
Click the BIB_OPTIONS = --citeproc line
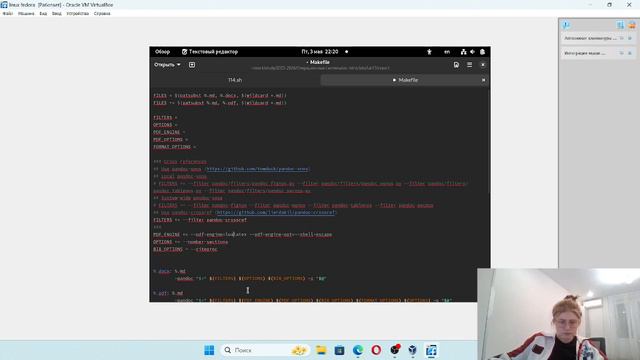tap(185, 249)
